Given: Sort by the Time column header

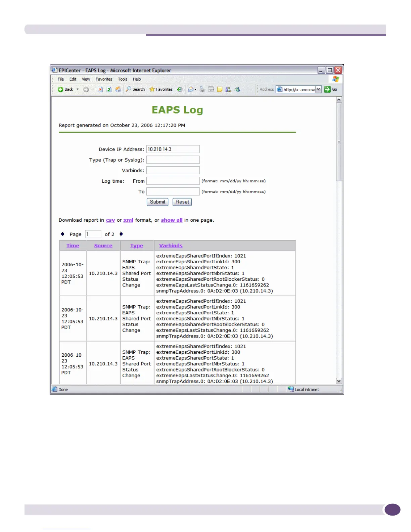Looking at the screenshot, I should 73,246.
